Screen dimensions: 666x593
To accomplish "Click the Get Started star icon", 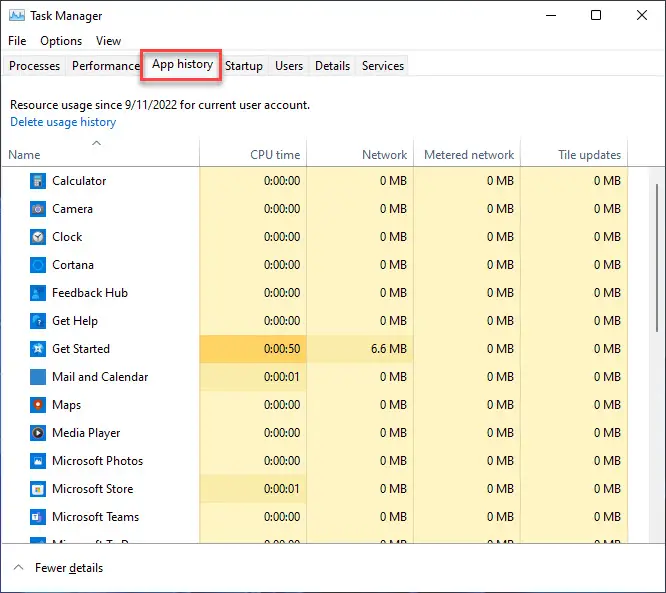I will click(x=38, y=349).
